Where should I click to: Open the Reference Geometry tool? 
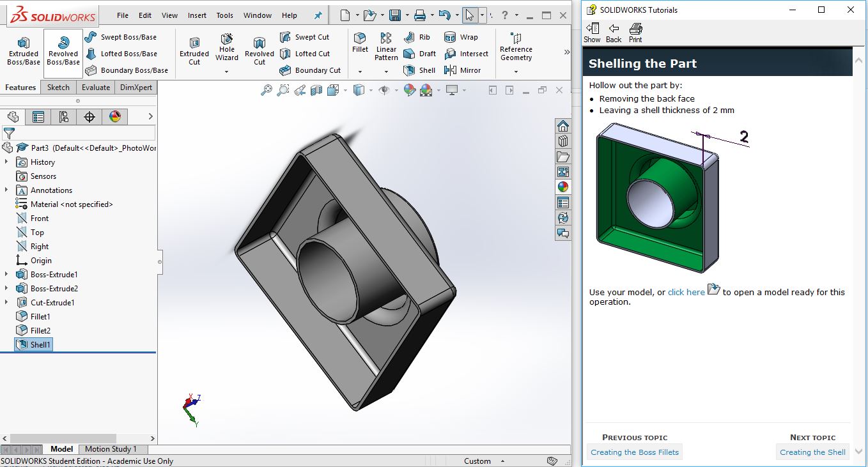point(516,47)
